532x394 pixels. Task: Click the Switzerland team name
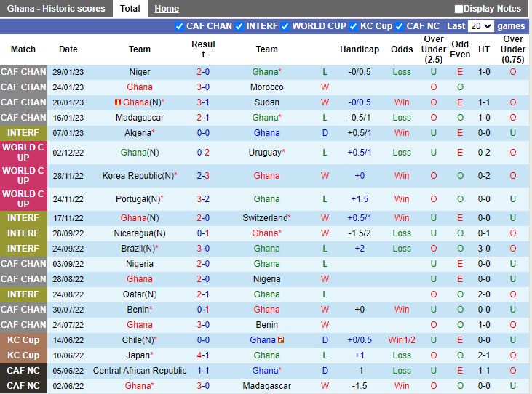[265, 218]
